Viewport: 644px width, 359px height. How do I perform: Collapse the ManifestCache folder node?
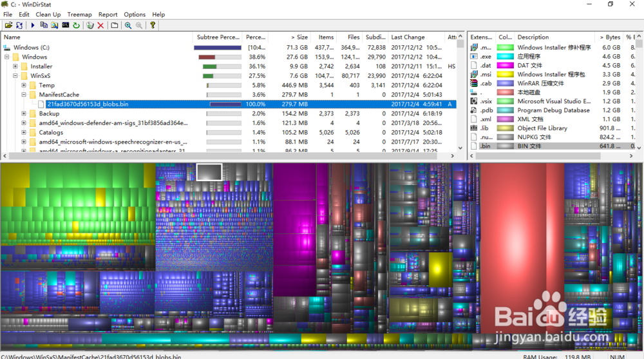point(24,95)
